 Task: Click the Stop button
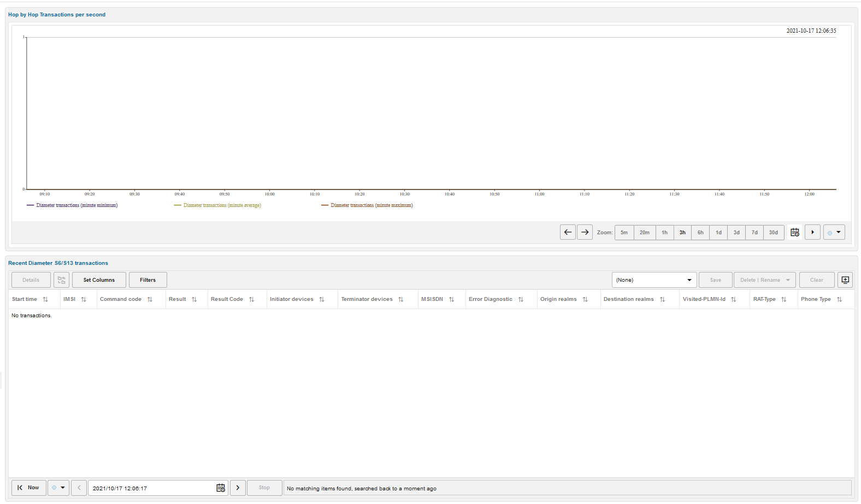click(x=264, y=488)
